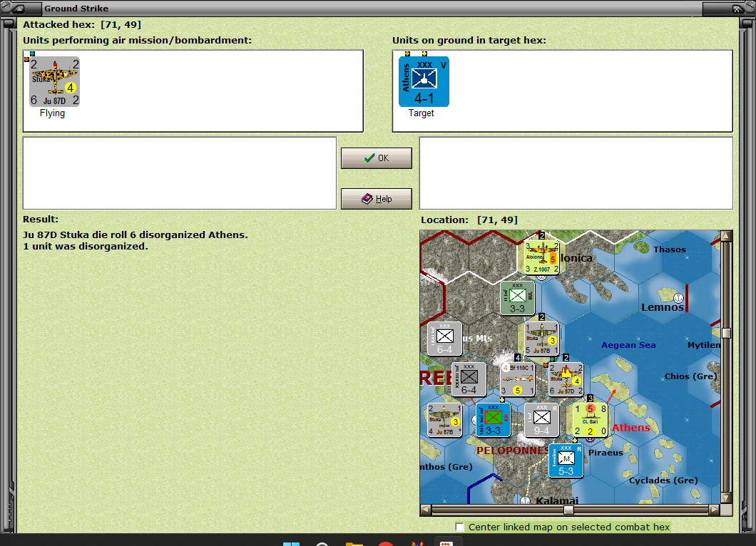Open the Ground Strike window system menu icon
756x546 pixels.
(20, 8)
